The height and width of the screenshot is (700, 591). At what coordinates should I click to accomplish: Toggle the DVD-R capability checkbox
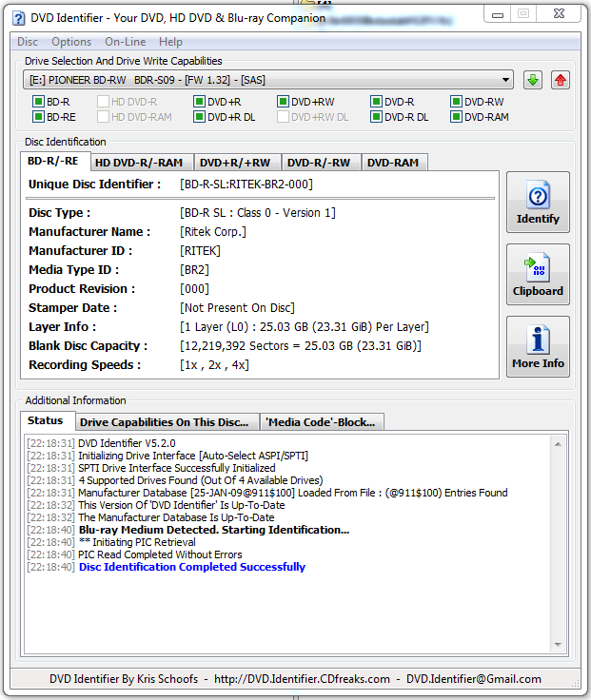(376, 102)
